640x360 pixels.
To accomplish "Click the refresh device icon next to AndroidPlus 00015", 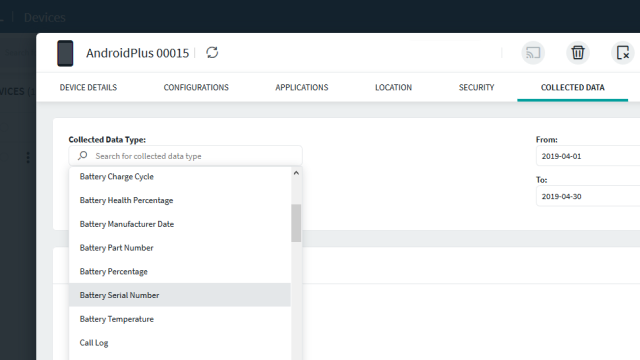I will pos(212,53).
